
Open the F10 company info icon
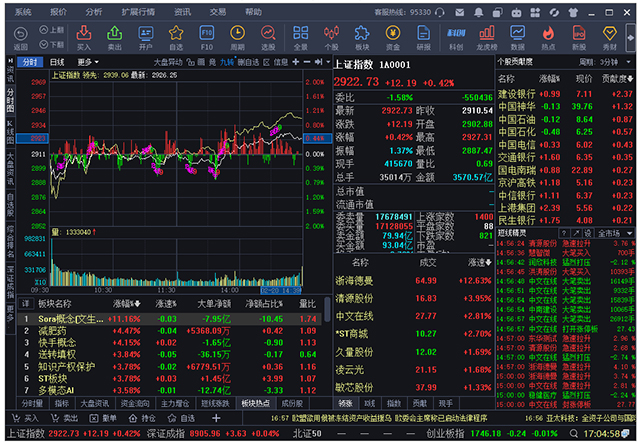[x=207, y=38]
